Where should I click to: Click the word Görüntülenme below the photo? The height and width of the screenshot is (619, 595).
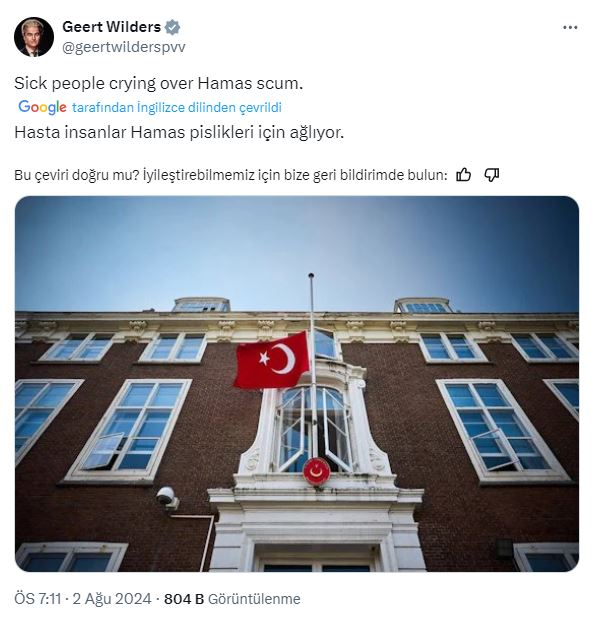coord(254,599)
